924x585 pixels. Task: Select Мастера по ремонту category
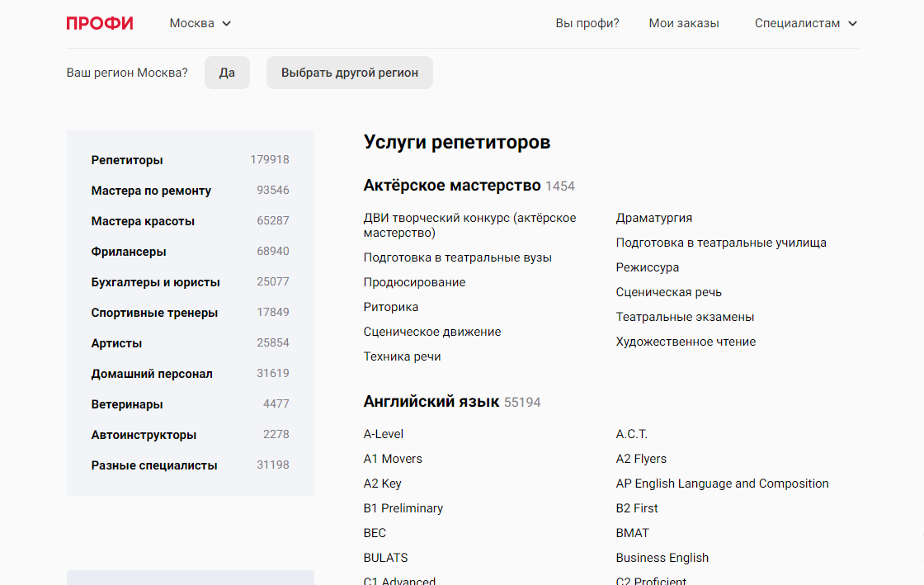[x=151, y=191]
